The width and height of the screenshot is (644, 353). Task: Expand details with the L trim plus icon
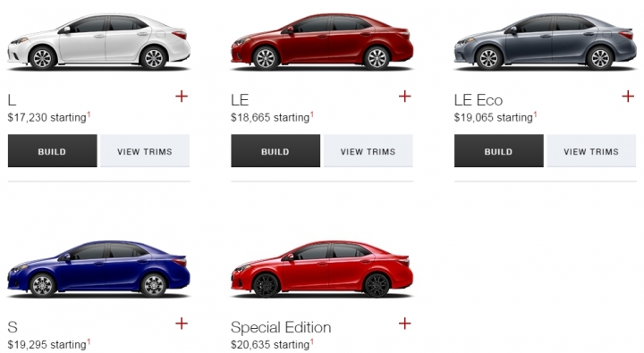[x=182, y=97]
